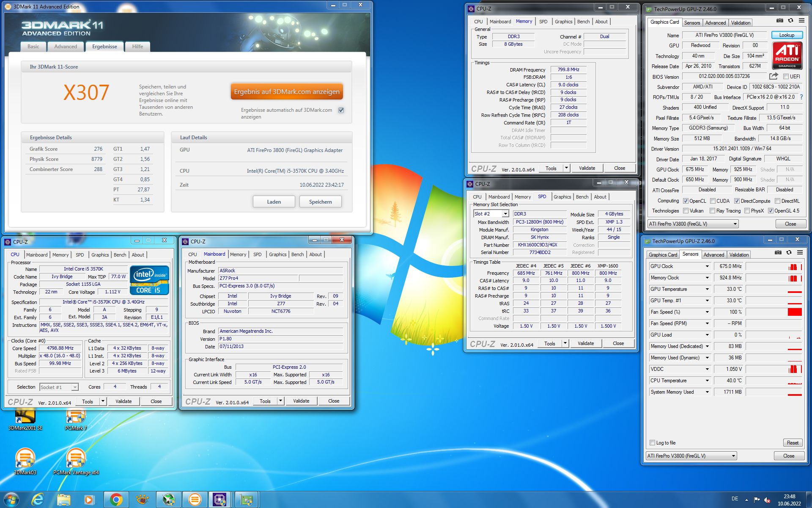Screen dimensions: 812x508
Task: Open the Windows Start menu
Action: pyautogui.click(x=11, y=500)
